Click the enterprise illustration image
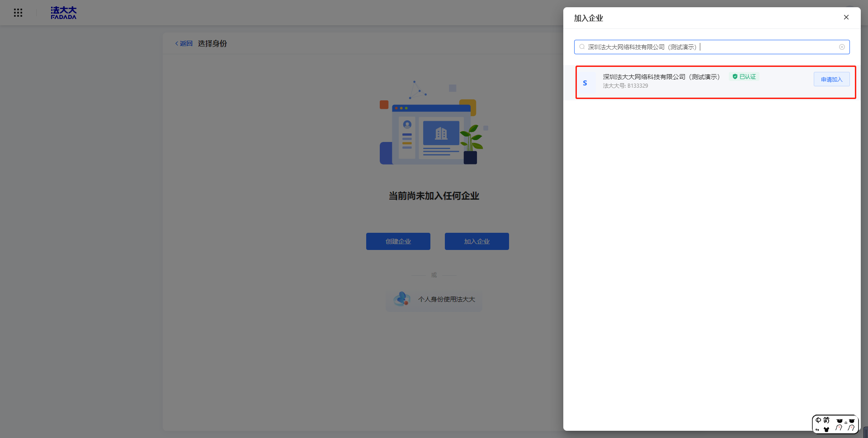 pyautogui.click(x=434, y=123)
